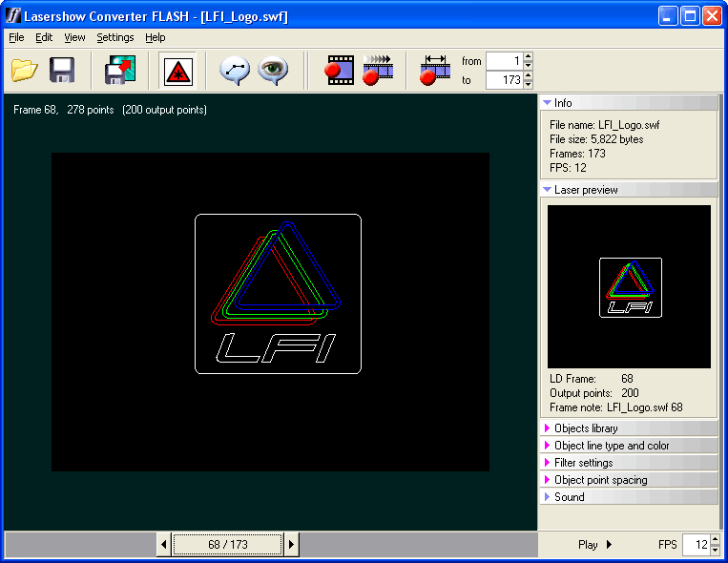
Task: Click the 'LD Frame: 68' text
Action: pos(592,379)
